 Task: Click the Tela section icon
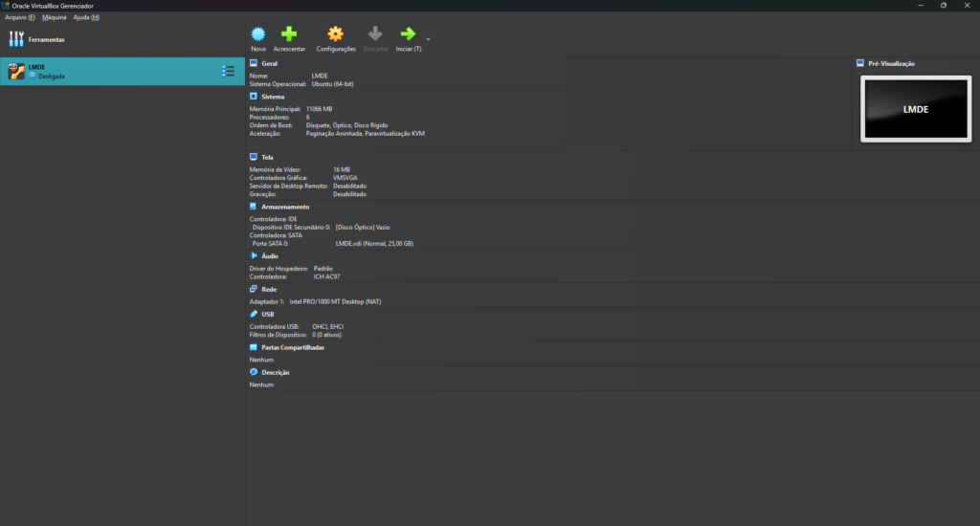(x=253, y=157)
